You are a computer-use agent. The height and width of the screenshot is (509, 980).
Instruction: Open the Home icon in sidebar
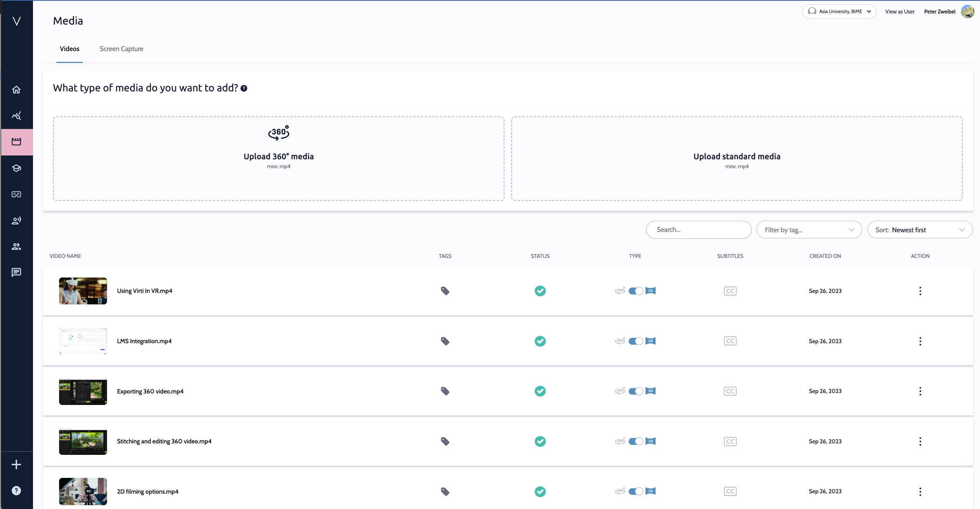pyautogui.click(x=16, y=89)
